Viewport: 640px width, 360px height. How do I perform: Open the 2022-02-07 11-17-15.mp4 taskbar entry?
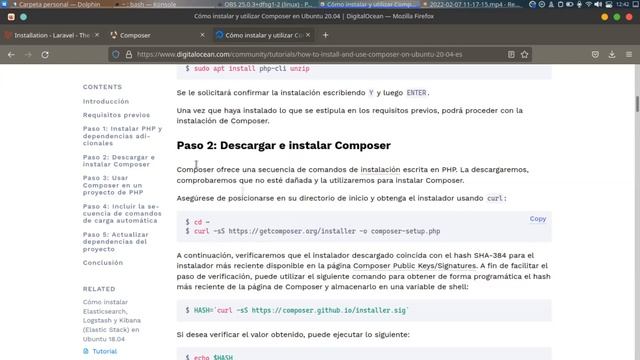point(473,4)
